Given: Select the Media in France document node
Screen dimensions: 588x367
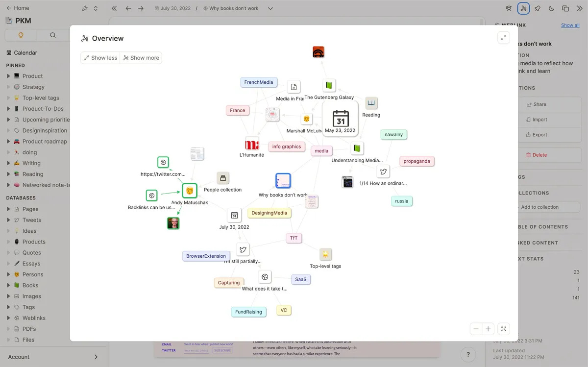Looking at the screenshot, I should click(294, 87).
